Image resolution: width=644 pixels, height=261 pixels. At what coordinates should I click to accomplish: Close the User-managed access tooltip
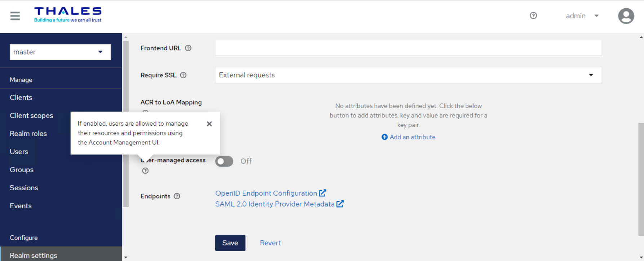click(x=209, y=124)
